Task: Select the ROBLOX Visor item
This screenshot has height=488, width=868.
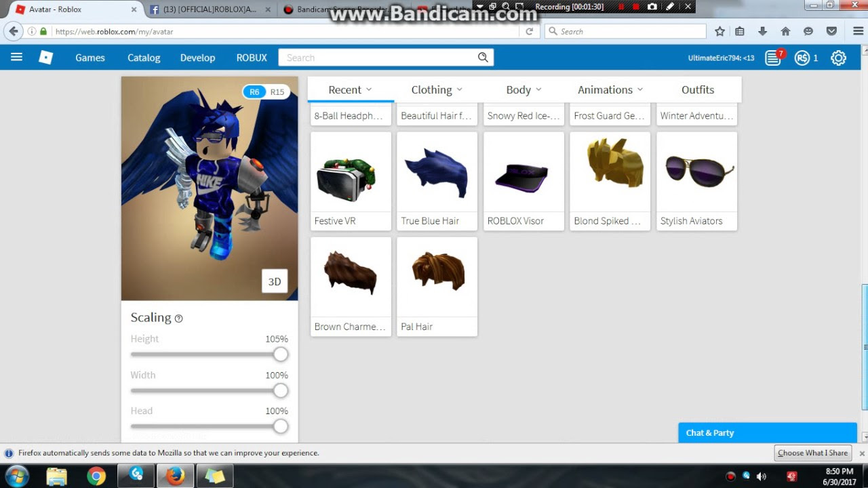Action: click(524, 182)
